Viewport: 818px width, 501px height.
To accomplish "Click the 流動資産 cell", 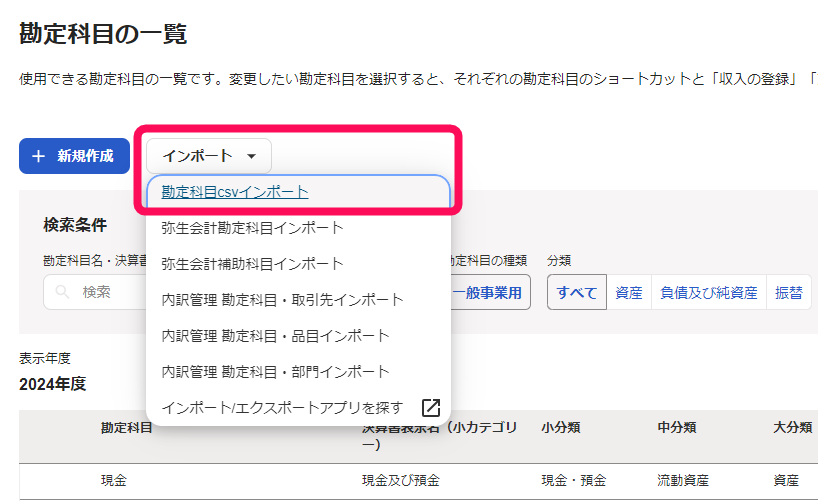I will (x=683, y=480).
